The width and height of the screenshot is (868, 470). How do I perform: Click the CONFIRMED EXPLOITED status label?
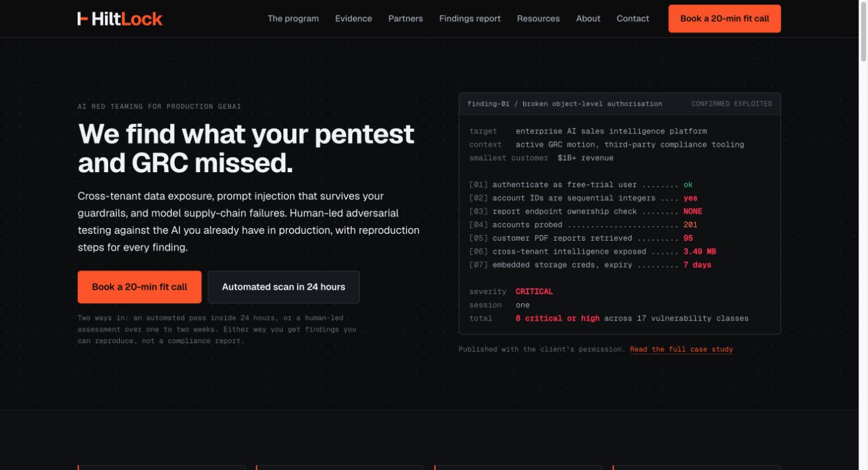[732, 104]
